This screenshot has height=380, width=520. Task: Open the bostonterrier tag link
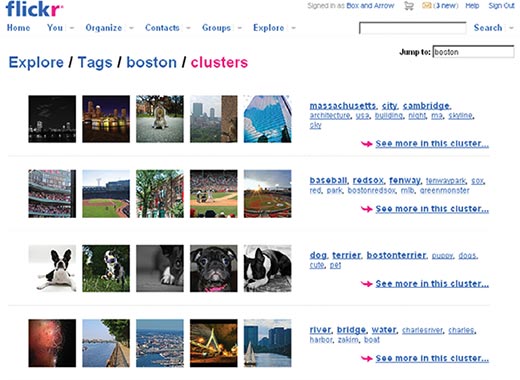click(x=396, y=255)
